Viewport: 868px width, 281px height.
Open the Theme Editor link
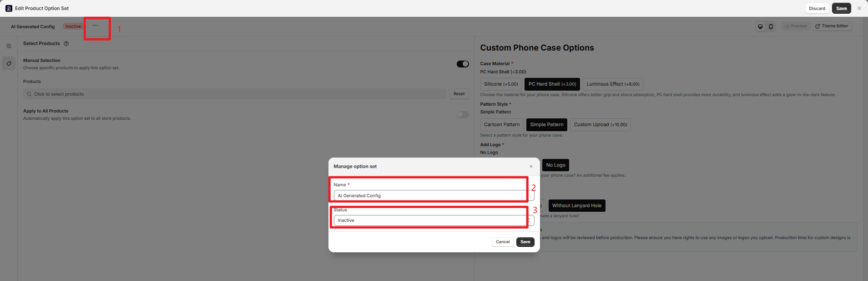point(832,26)
